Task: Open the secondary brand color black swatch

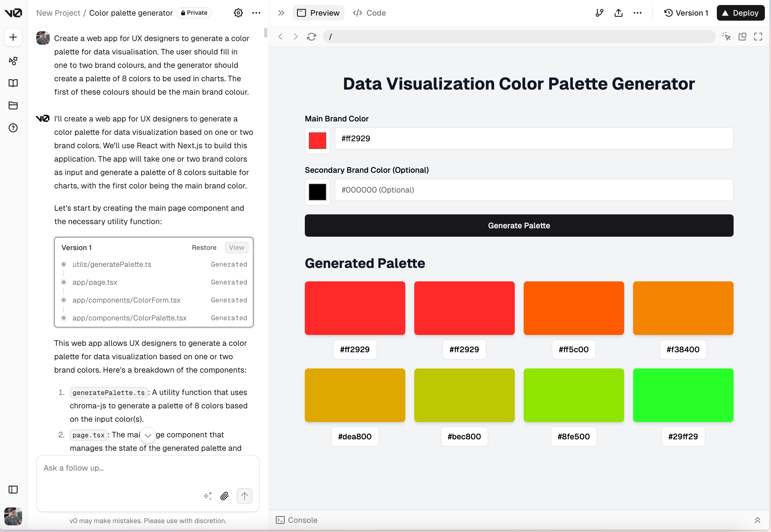Action: [317, 192]
